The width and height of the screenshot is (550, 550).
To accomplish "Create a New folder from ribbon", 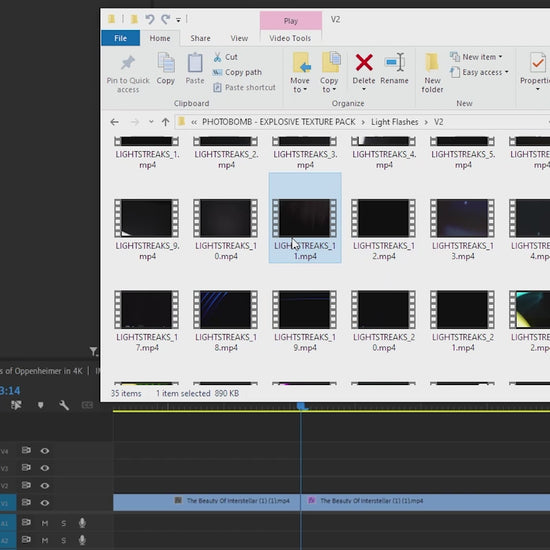I will [x=432, y=73].
